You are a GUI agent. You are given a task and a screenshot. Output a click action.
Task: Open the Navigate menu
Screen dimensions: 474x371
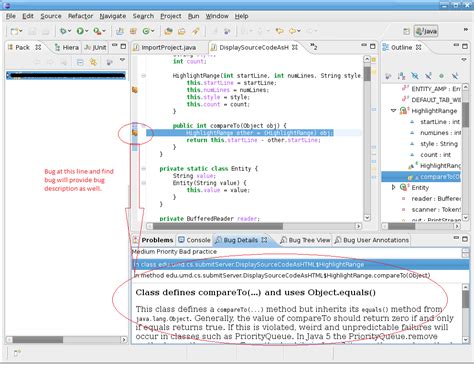coord(113,16)
